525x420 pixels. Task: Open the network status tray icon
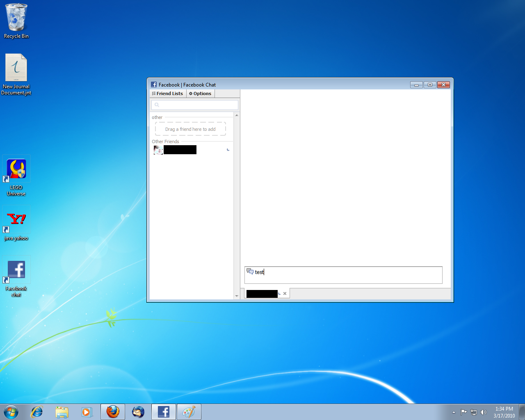474,412
